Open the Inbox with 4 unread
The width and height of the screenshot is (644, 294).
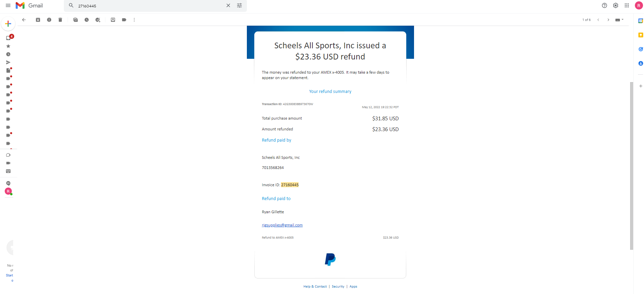pyautogui.click(x=8, y=38)
